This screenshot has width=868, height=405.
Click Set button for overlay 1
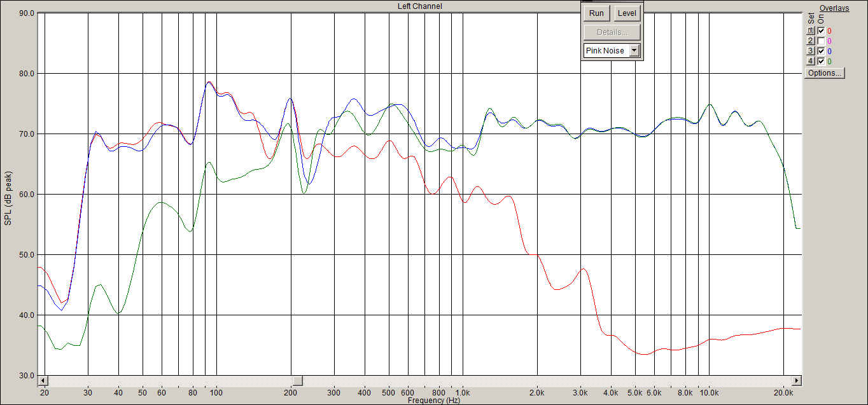point(811,31)
